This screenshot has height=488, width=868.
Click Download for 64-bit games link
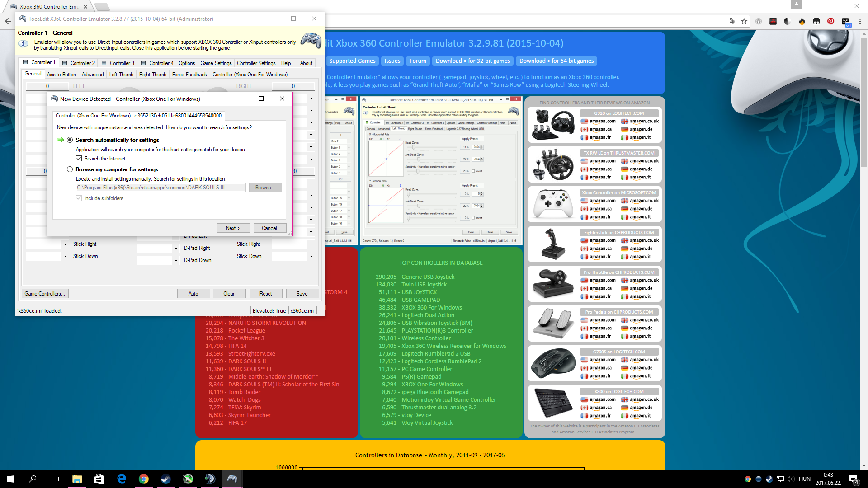tap(556, 61)
